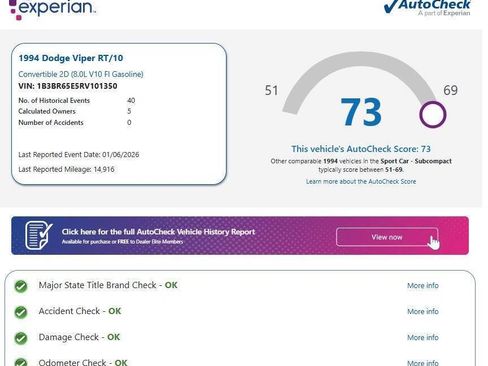The width and height of the screenshot is (488, 366).
Task: Click the VIN 1B3BR65E5RV101350 text
Action: [68, 86]
